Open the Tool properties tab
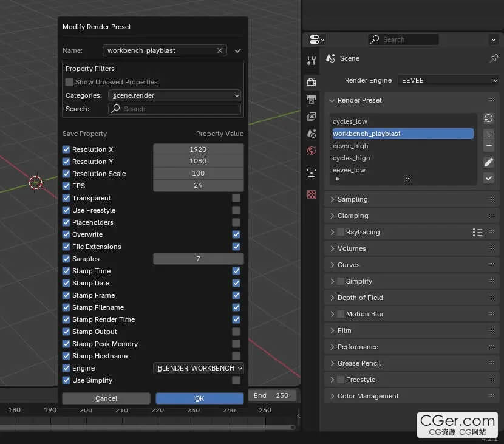This screenshot has width=504, height=444. [312, 61]
